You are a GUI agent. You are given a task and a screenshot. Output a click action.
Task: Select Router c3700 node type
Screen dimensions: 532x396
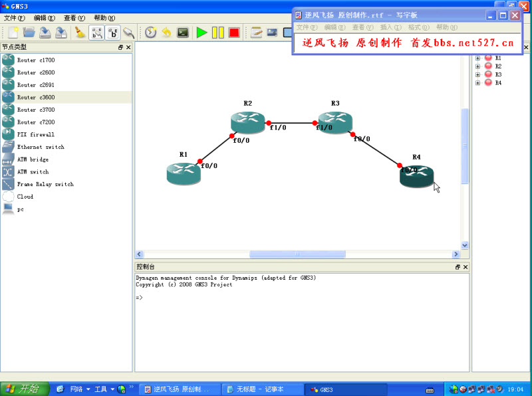(66, 110)
